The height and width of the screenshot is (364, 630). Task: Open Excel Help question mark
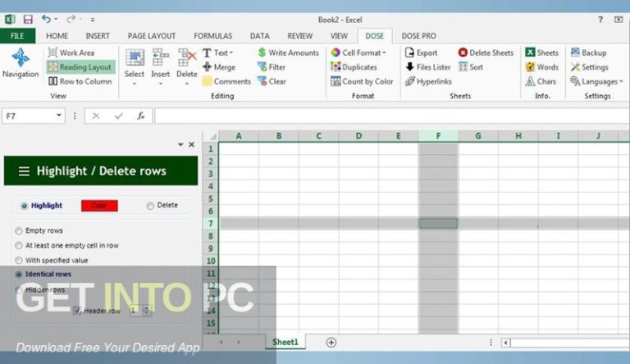[600, 20]
